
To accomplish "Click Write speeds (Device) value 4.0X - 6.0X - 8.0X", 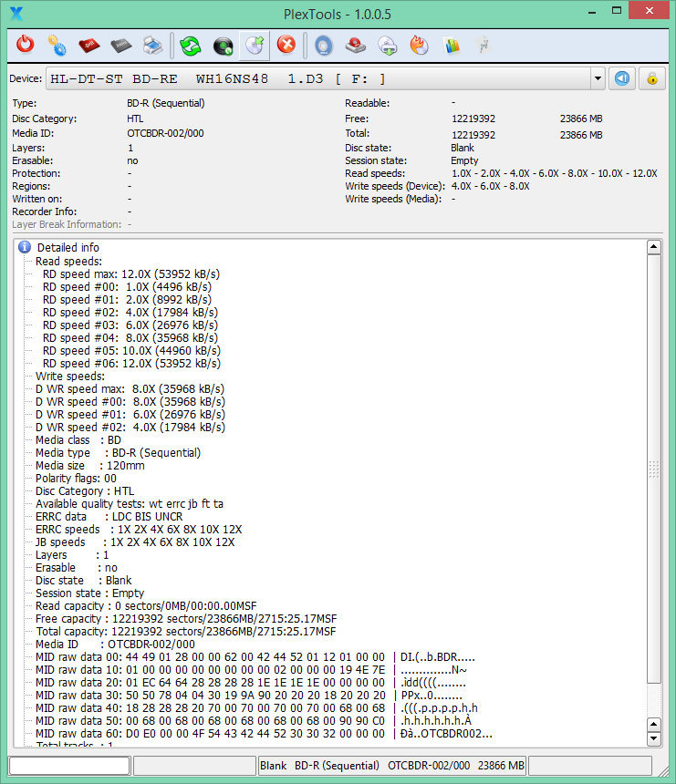I will pyautogui.click(x=491, y=186).
